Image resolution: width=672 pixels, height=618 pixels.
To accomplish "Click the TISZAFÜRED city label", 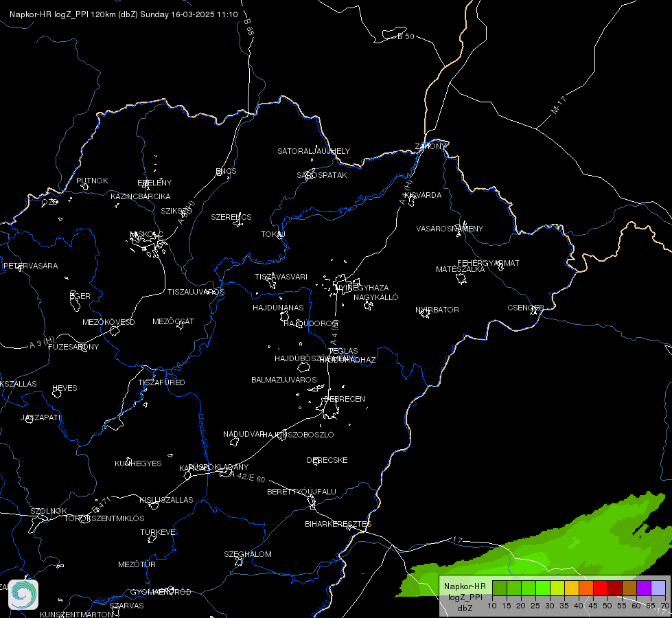I will pos(161,382).
